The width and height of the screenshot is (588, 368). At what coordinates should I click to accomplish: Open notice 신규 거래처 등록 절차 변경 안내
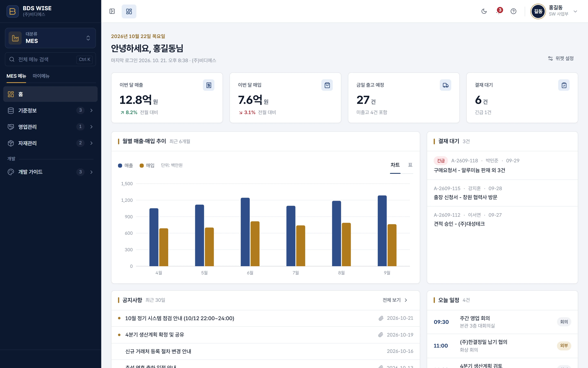[265, 351]
